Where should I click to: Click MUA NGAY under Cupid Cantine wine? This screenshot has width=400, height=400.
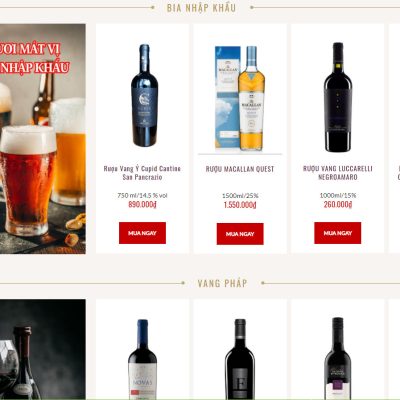coord(142,233)
